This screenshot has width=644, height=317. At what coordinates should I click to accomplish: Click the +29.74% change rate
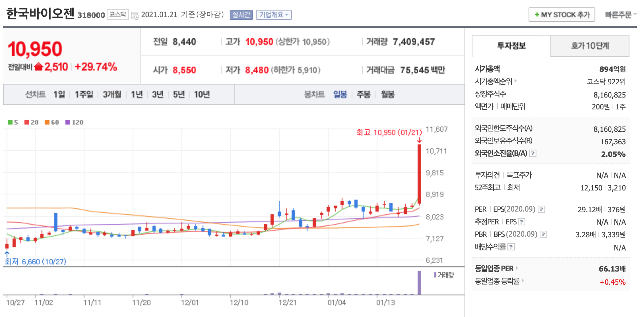pyautogui.click(x=96, y=67)
